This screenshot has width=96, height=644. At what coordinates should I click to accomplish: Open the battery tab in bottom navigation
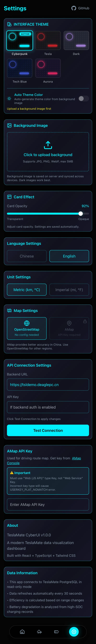tap(57, 632)
